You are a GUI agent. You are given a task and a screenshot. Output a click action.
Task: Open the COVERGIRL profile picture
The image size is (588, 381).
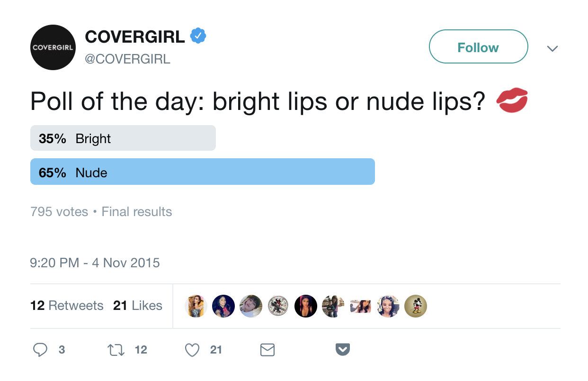coord(53,47)
